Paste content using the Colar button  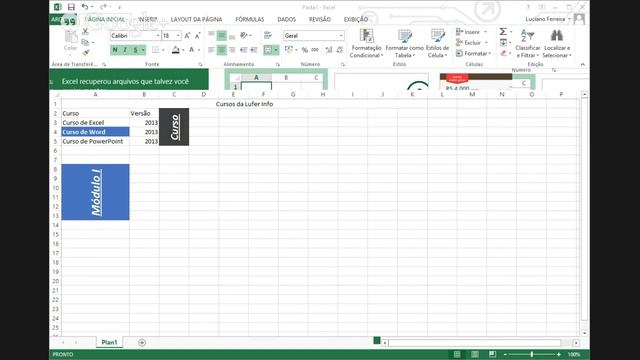point(70,40)
